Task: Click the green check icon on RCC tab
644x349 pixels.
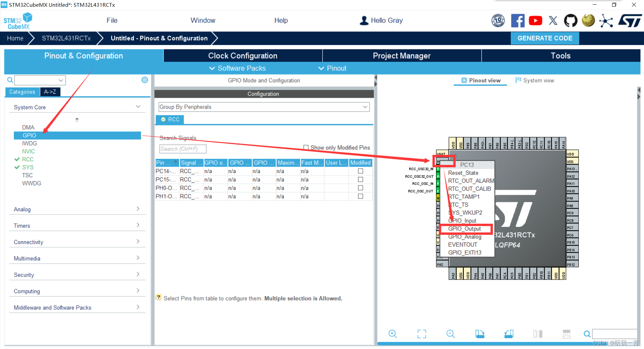Action: 163,119
